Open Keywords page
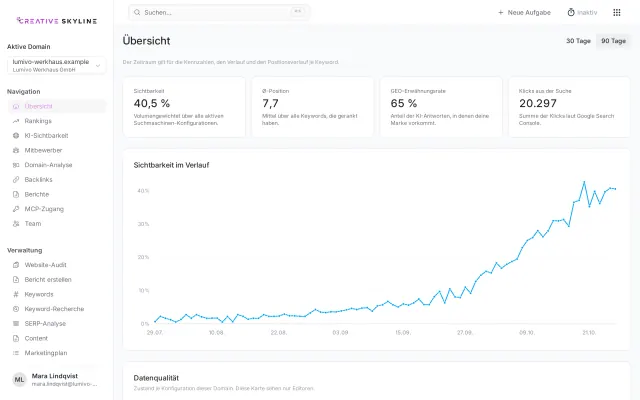This screenshot has height=400, width=640. 57,295
